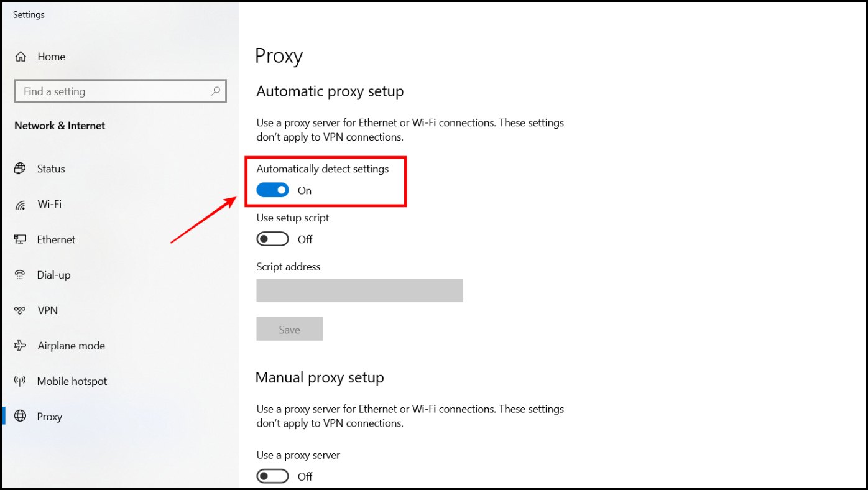Click the Wi-Fi signal icon
The height and width of the screenshot is (490, 868).
[21, 204]
